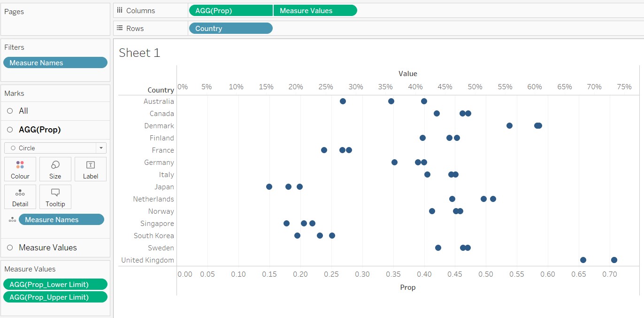Viewport: 644px width, 318px height.
Task: Select the All radio button in Marks
Action: (9, 111)
